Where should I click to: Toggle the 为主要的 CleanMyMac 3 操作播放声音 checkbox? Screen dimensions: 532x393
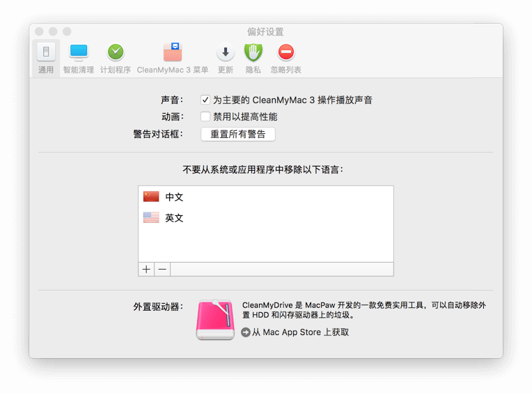(x=205, y=100)
